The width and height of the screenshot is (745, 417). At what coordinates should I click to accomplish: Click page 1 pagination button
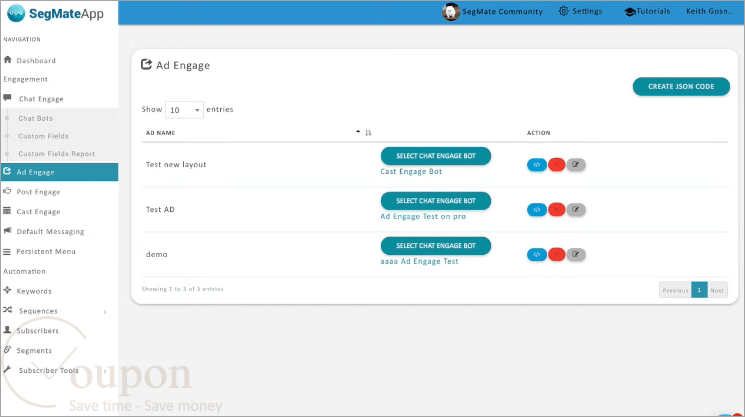click(x=699, y=290)
